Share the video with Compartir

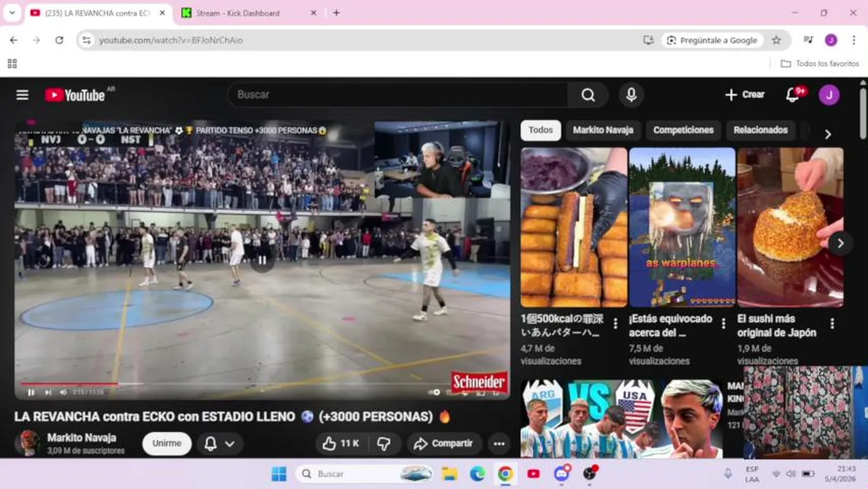(x=444, y=443)
